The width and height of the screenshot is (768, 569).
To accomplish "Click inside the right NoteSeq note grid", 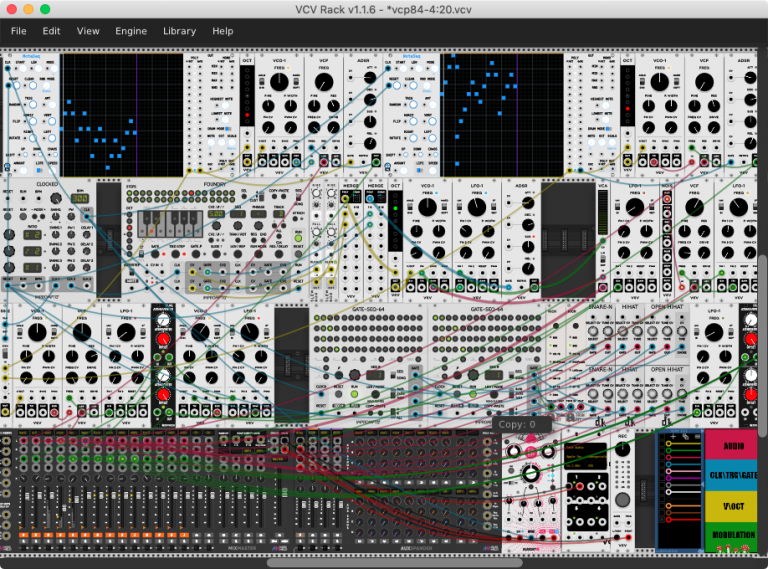I will [502, 115].
